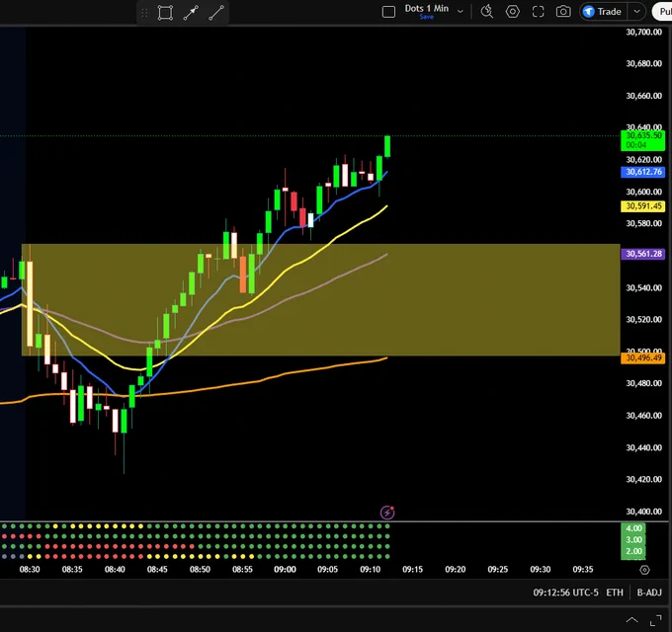Click the yellow moving average label 30,591.45

point(643,206)
